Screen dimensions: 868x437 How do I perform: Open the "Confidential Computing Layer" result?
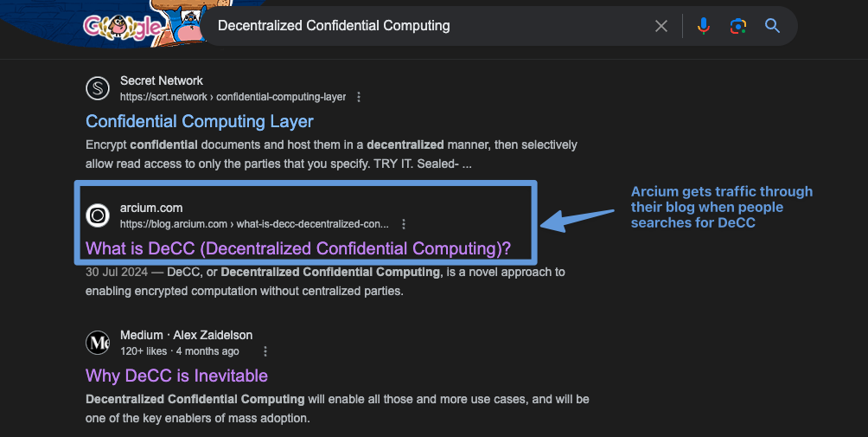tap(200, 121)
